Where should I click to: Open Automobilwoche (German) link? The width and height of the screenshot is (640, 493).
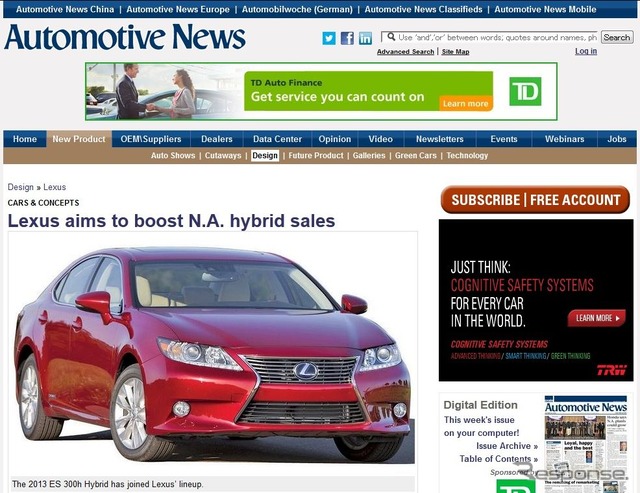[x=297, y=9]
